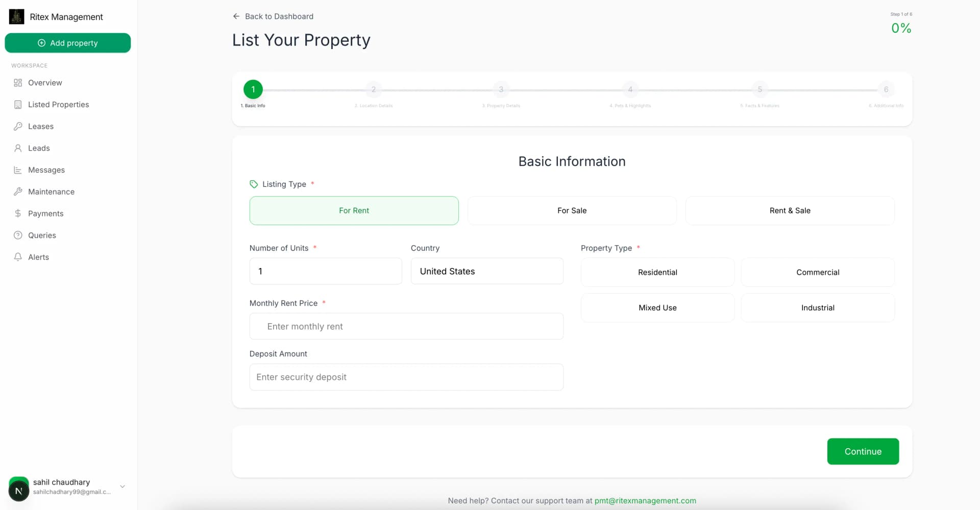Focus the Enter security deposit field
This screenshot has width=980, height=510.
[x=406, y=377]
